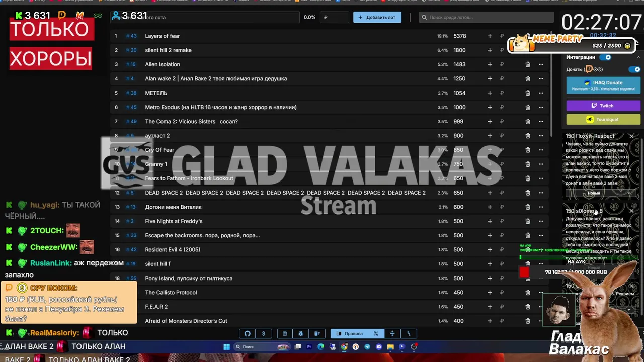This screenshot has height=362, width=644.
Task: Click the Tourniquet integration button
Action: pyautogui.click(x=603, y=119)
